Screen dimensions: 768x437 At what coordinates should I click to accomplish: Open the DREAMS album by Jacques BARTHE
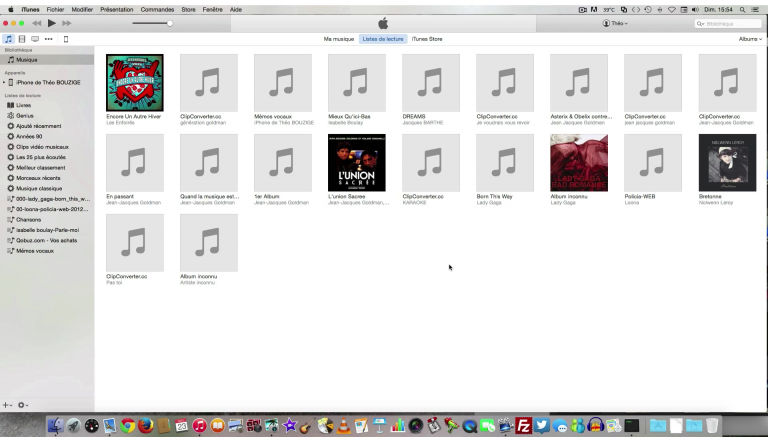coord(431,83)
